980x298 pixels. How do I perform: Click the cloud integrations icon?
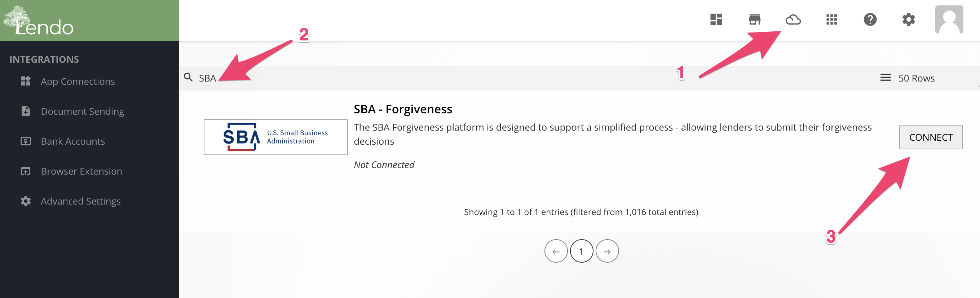pos(793,19)
